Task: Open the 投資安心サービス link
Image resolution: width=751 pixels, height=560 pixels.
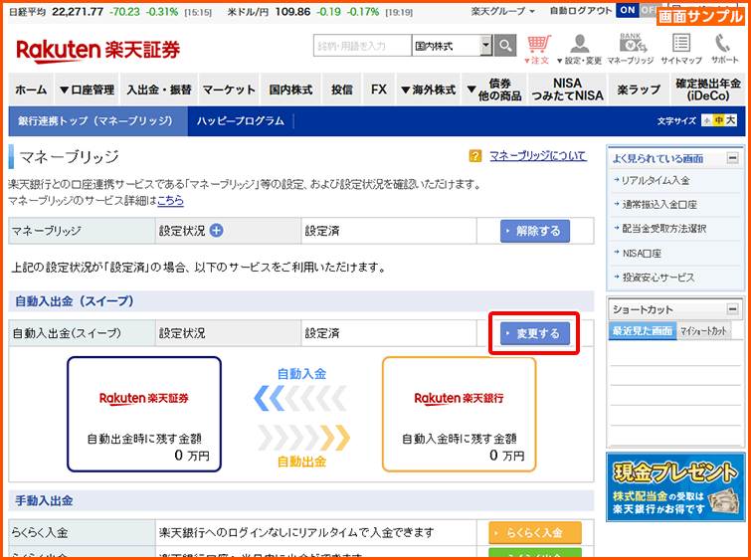Action: (x=657, y=277)
